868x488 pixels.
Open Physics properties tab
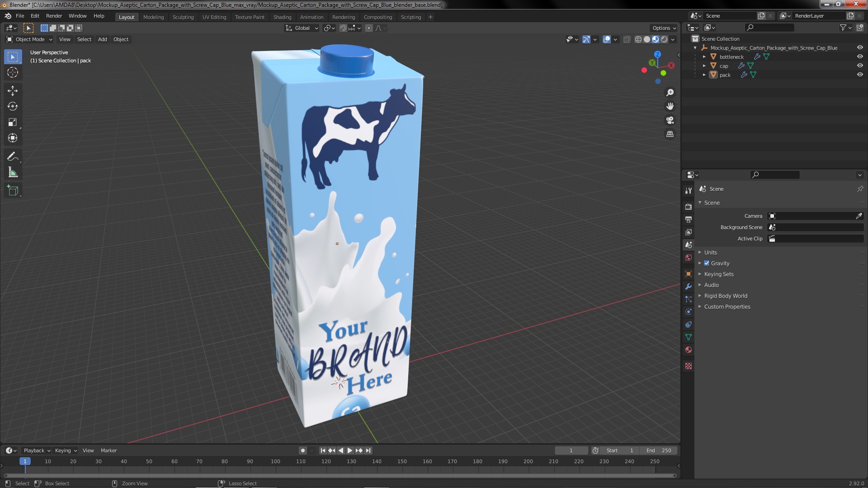click(x=689, y=312)
